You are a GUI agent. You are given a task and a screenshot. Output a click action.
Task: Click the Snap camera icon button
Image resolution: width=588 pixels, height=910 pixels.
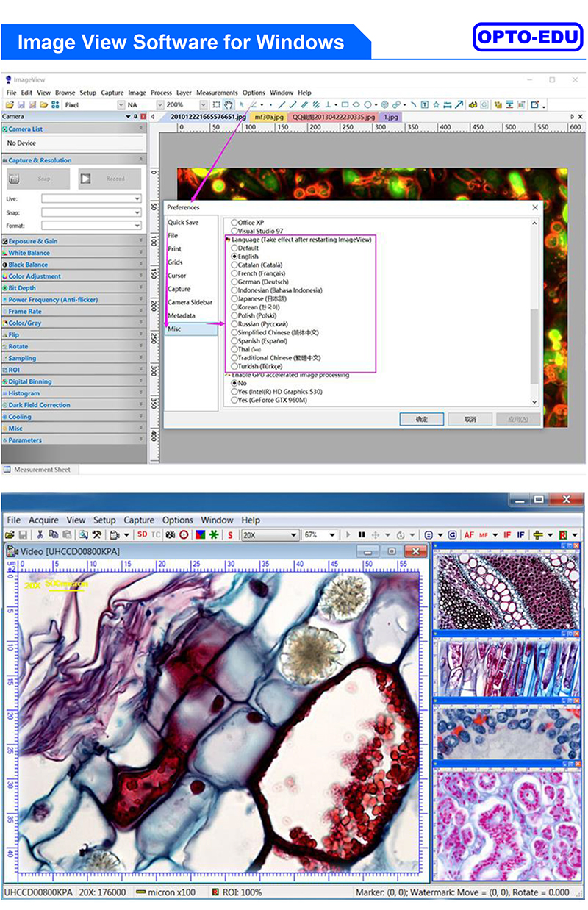(38, 179)
